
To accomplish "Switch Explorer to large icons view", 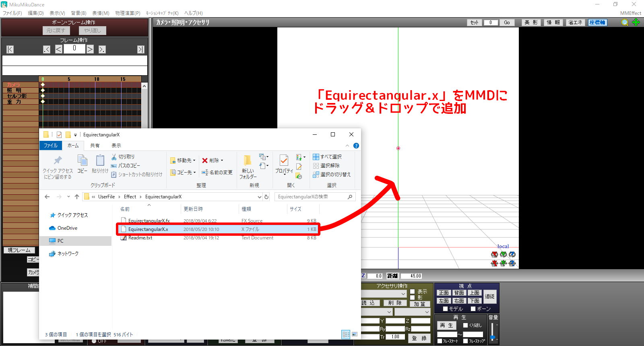I will pos(355,334).
